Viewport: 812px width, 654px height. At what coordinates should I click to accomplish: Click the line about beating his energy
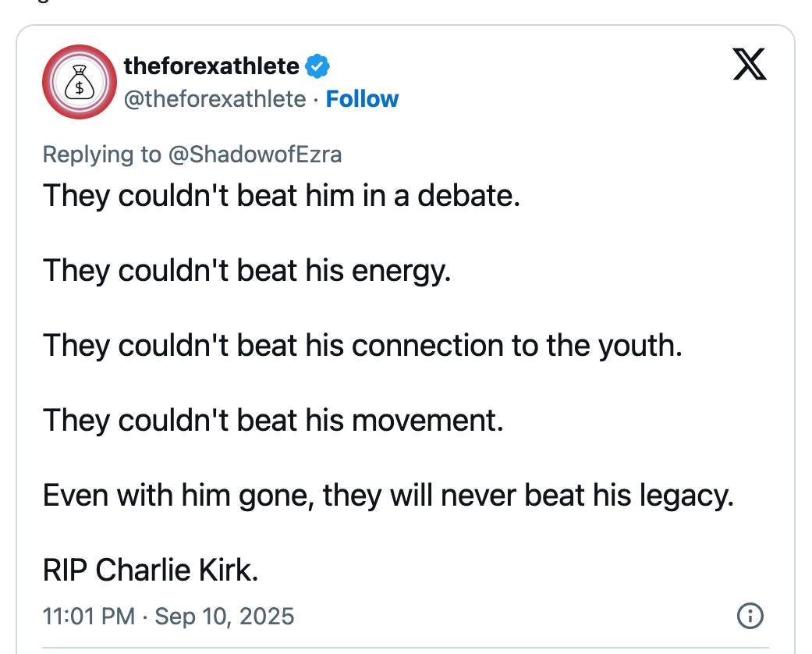click(246, 270)
